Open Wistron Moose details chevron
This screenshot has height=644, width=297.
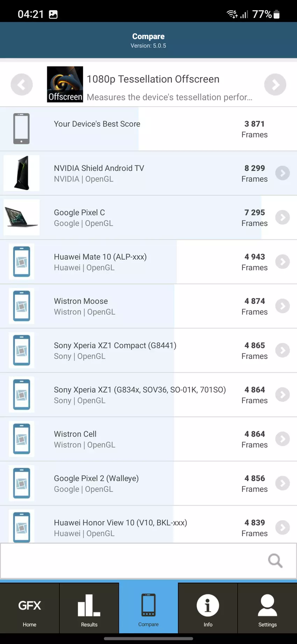282,306
